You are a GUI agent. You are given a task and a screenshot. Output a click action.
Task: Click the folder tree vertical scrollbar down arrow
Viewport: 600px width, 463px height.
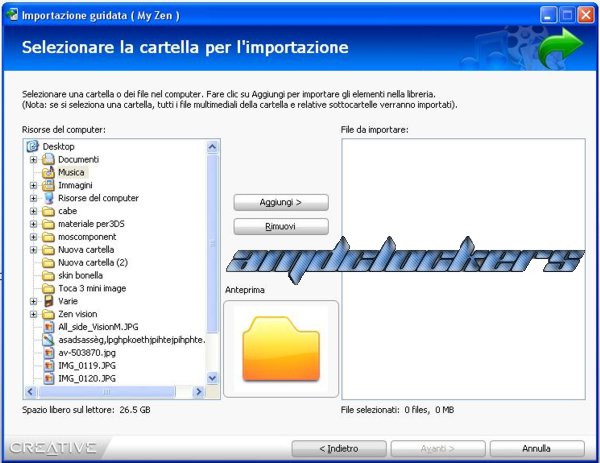(212, 377)
